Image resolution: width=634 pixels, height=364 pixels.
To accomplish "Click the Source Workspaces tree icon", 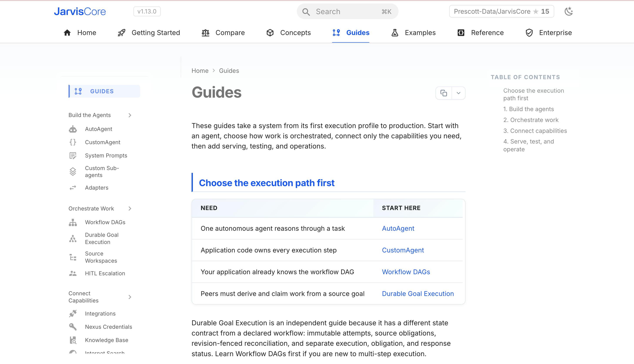I will 73,257.
